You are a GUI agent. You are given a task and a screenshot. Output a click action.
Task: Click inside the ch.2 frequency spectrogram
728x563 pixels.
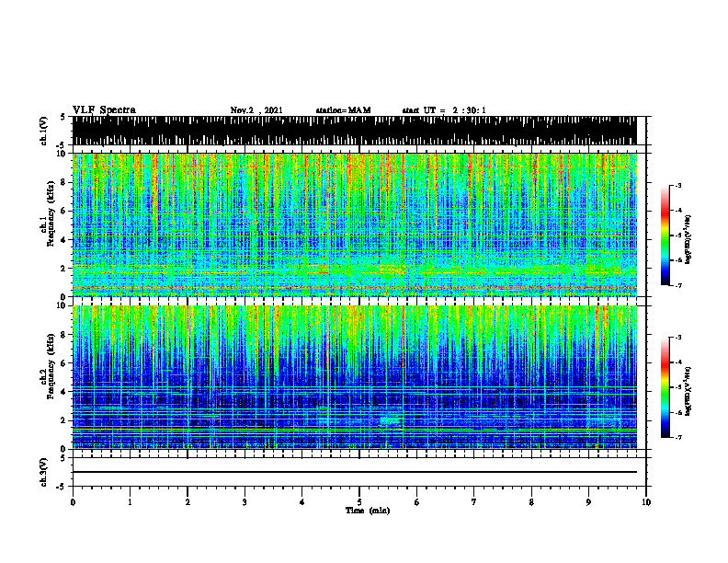pyautogui.click(x=354, y=377)
